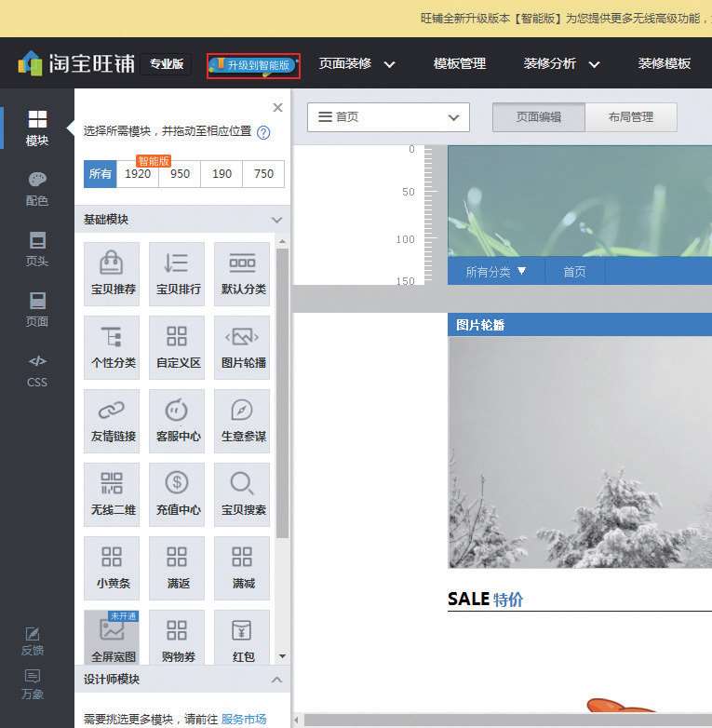Viewport: 712px width, 728px height.
Task: Select the 宝贝排行 module
Action: coord(177,274)
